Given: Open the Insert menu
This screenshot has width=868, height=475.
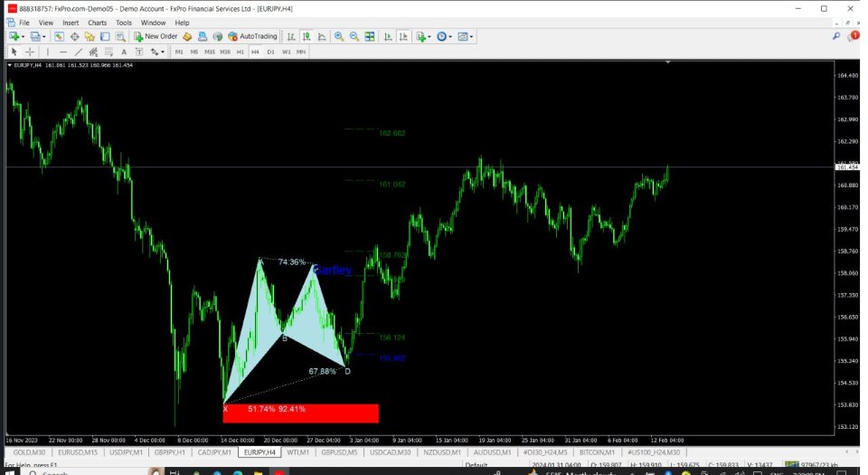Looking at the screenshot, I should (x=71, y=23).
